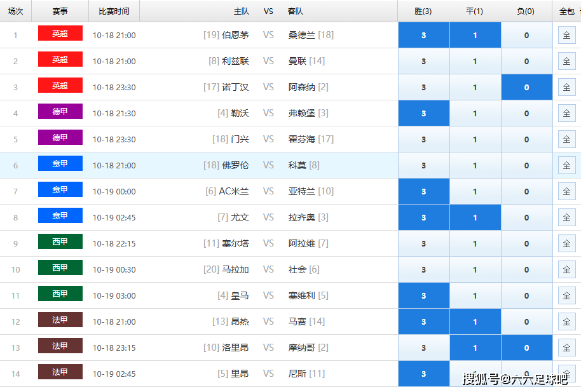Select draw (1) for 塞尔塔 vs 阿拉维
The image size is (581, 392).
click(x=475, y=244)
